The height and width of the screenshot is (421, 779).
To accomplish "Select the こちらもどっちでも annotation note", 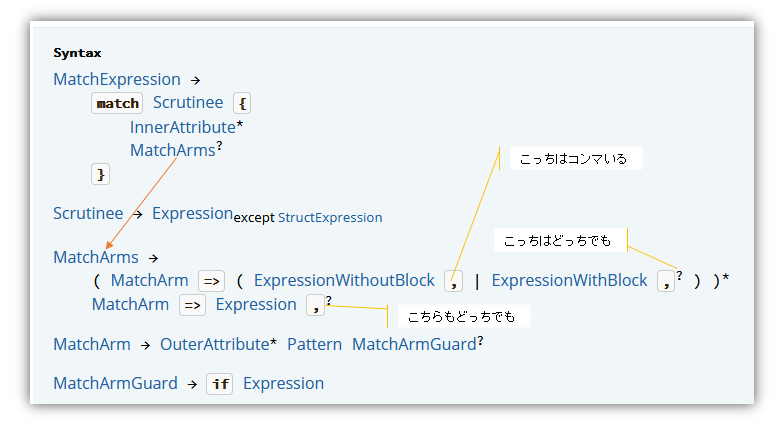I will 461,317.
